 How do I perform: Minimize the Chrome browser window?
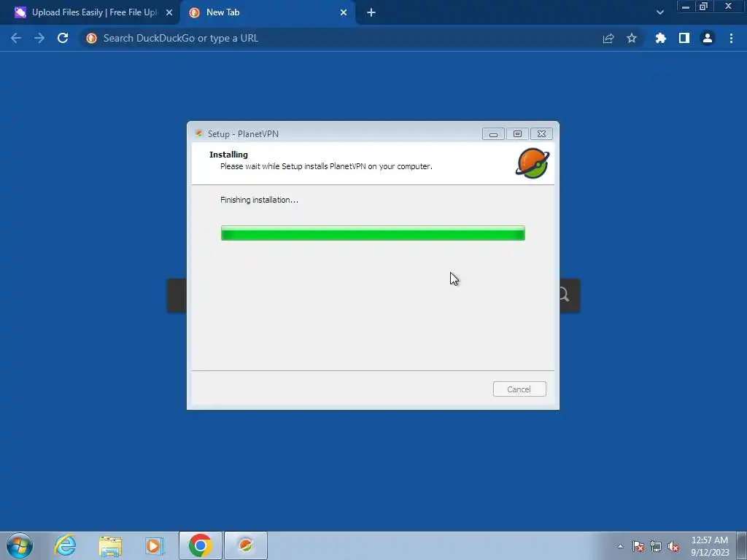686,7
